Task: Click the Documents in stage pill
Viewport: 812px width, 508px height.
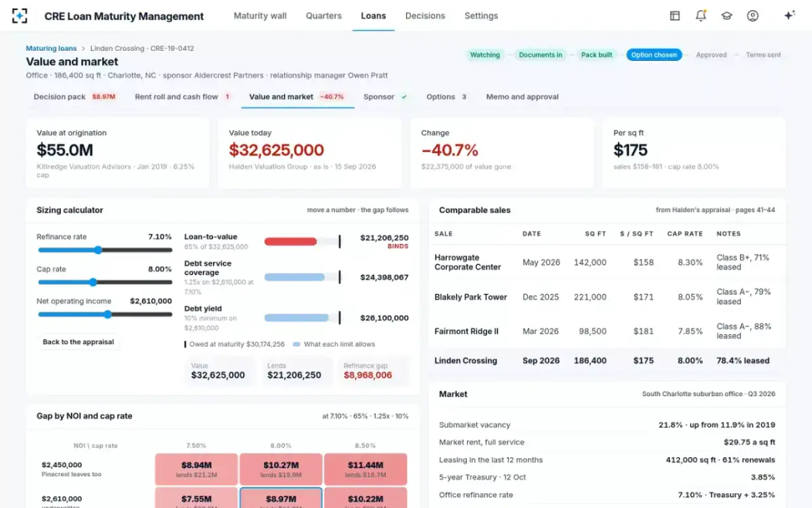Action: (x=540, y=55)
